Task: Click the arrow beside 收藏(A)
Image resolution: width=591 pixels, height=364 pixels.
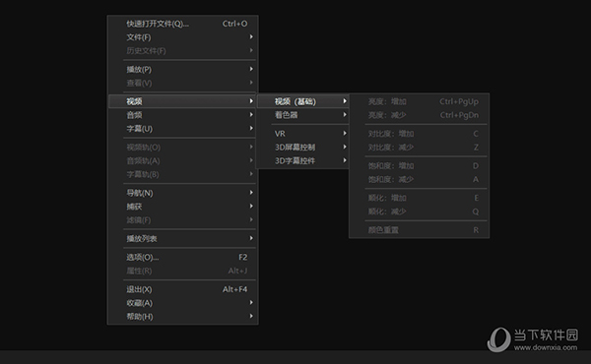Action: coord(251,302)
